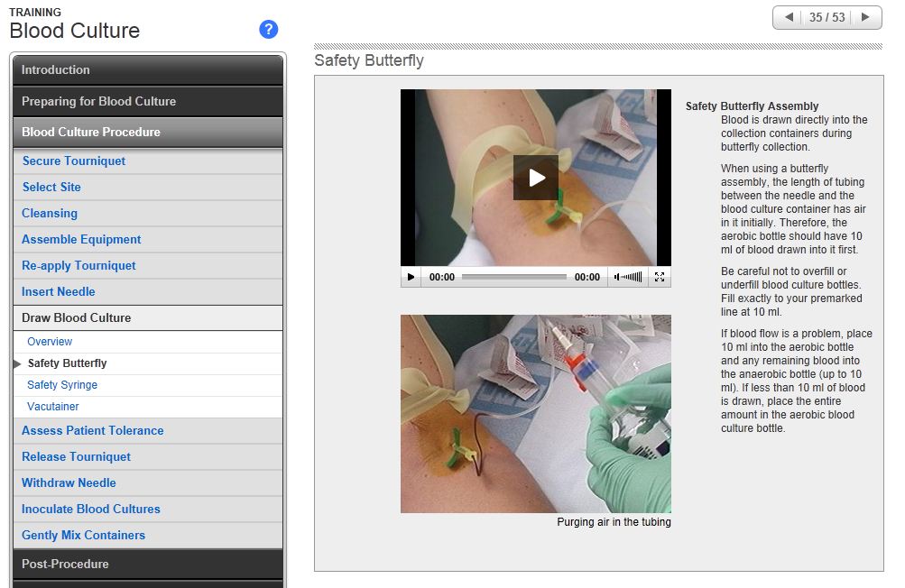Toggle fullscreen mode for the video

(660, 277)
